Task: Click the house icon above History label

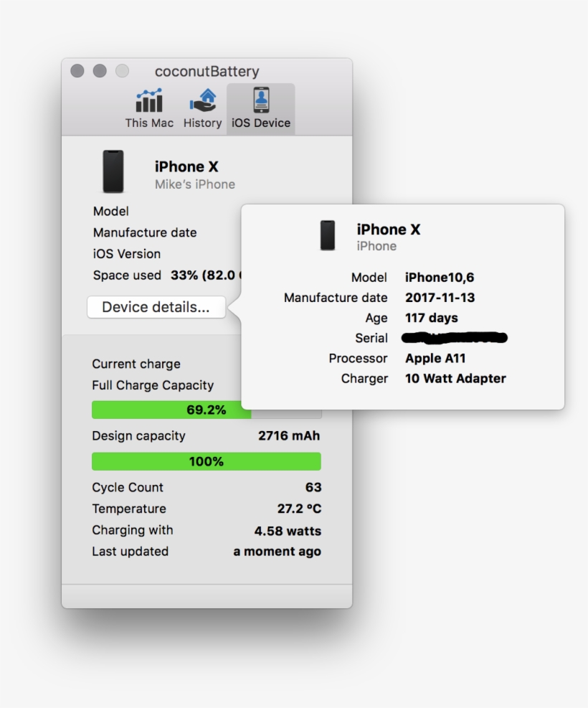Action: (x=201, y=99)
